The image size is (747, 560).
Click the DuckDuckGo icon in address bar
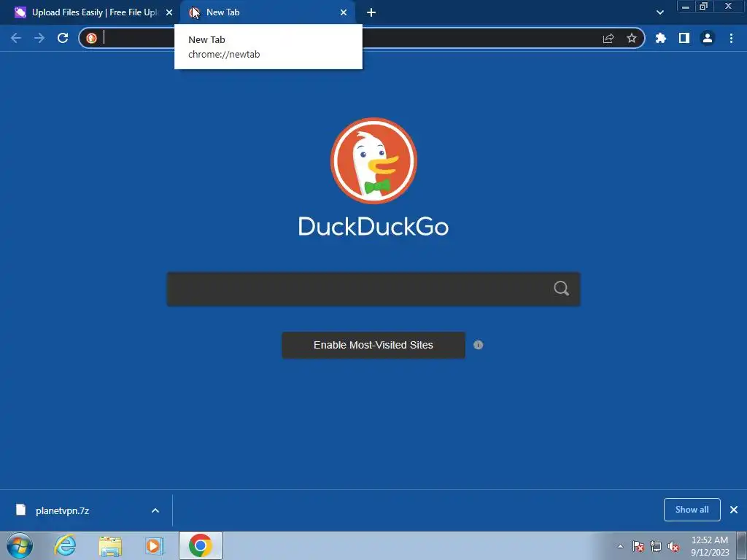click(x=92, y=38)
